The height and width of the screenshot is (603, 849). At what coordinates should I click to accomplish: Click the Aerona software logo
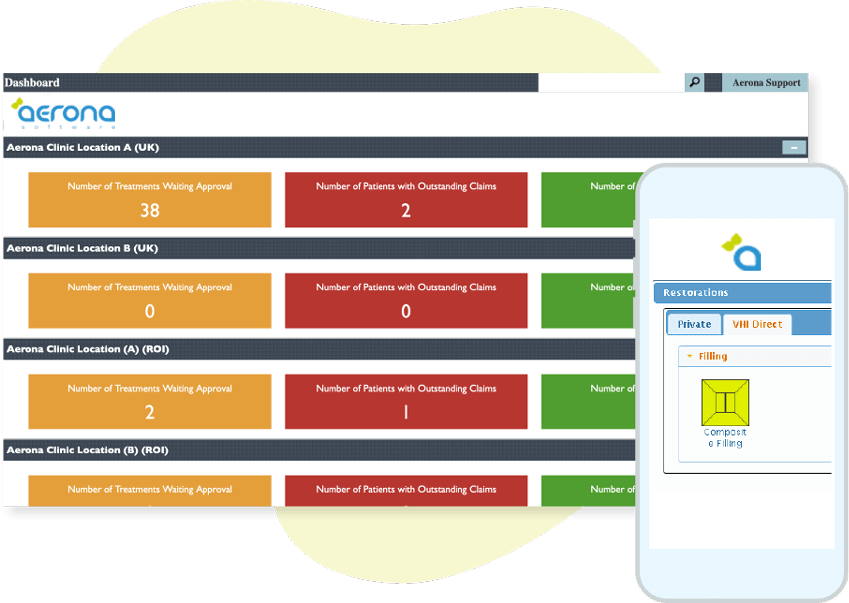pyautogui.click(x=64, y=114)
